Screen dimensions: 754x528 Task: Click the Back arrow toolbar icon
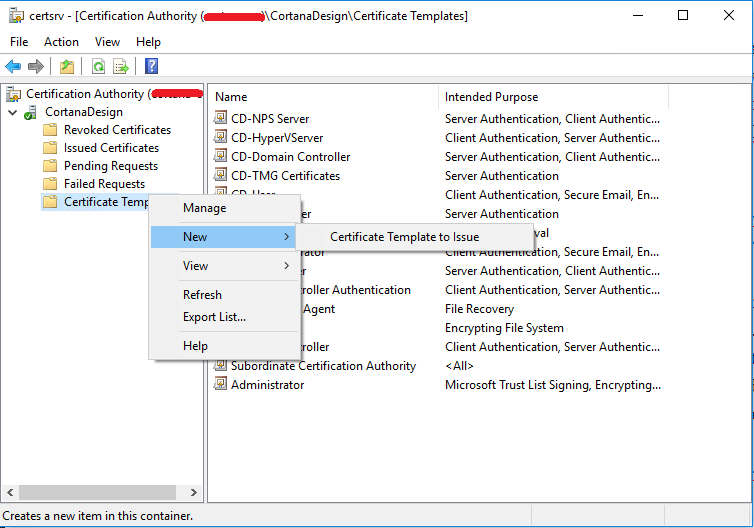tap(13, 66)
